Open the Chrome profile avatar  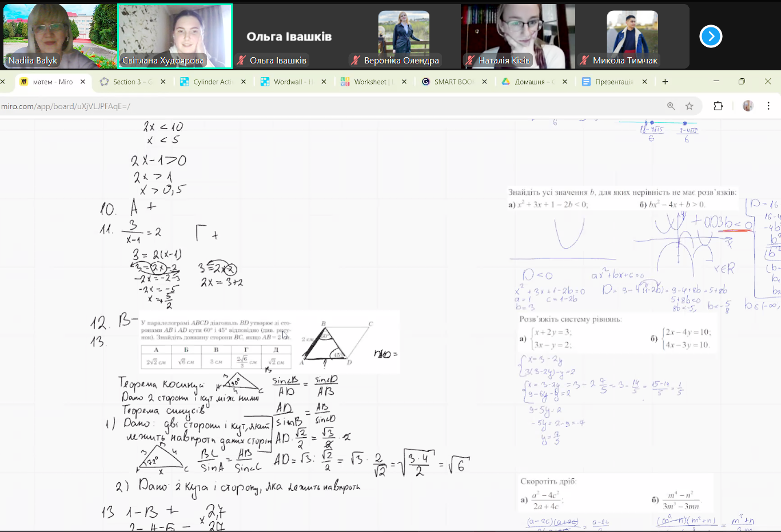pos(748,106)
